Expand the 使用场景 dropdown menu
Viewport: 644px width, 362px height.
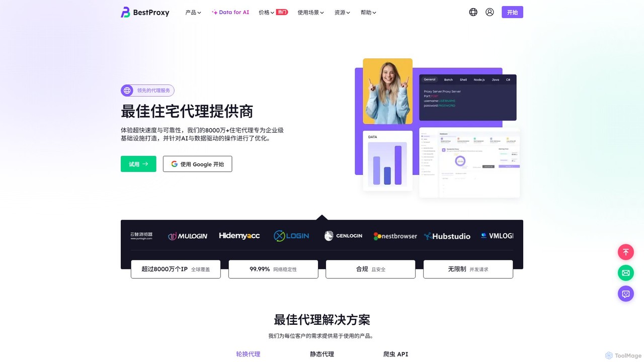point(310,13)
